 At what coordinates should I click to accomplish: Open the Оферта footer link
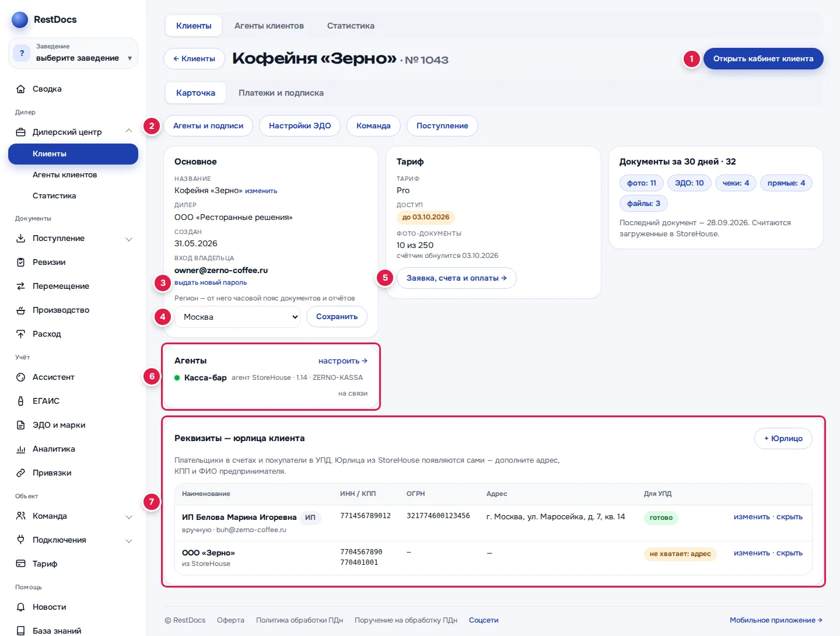(230, 620)
